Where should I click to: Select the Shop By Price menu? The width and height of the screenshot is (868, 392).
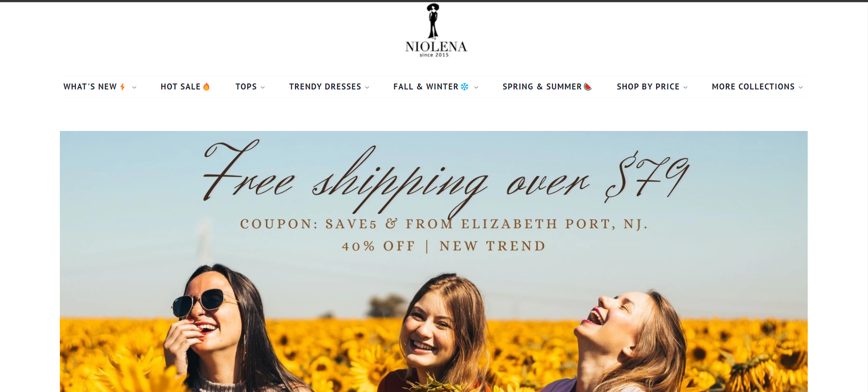tap(648, 87)
